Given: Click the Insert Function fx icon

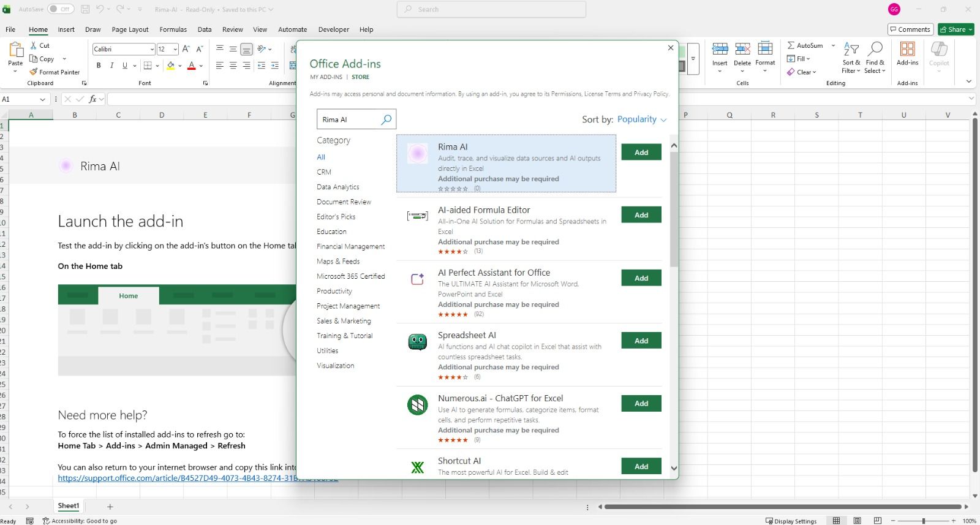Looking at the screenshot, I should point(92,99).
